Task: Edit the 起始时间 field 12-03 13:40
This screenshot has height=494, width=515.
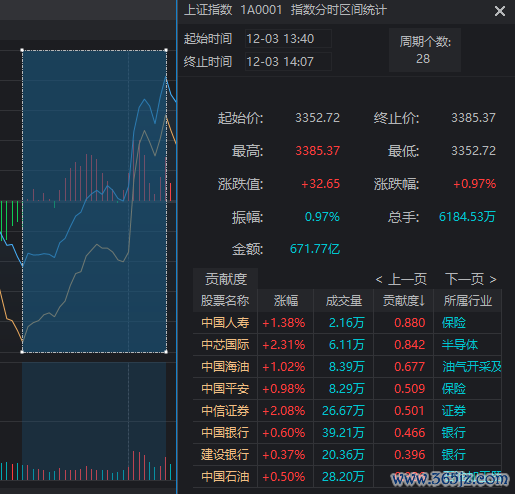Action: tap(288, 39)
